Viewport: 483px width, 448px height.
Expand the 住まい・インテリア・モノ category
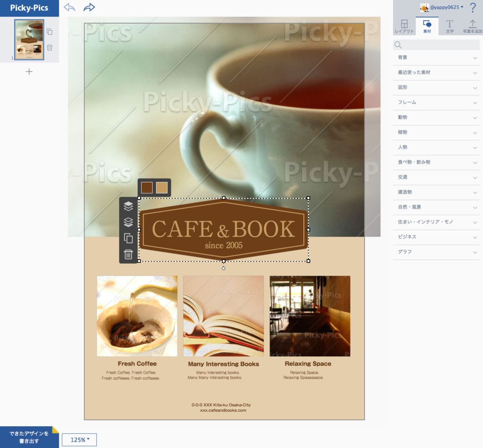[x=436, y=222]
